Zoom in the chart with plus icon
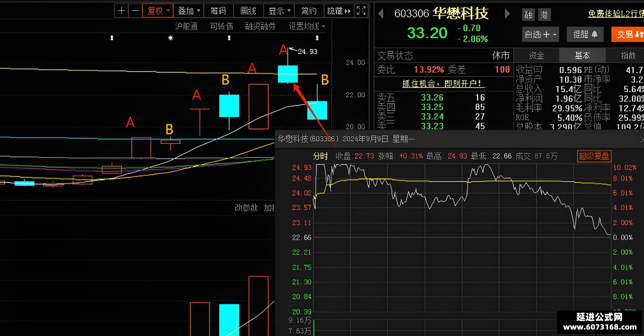This screenshot has width=644, height=336. coord(122,11)
